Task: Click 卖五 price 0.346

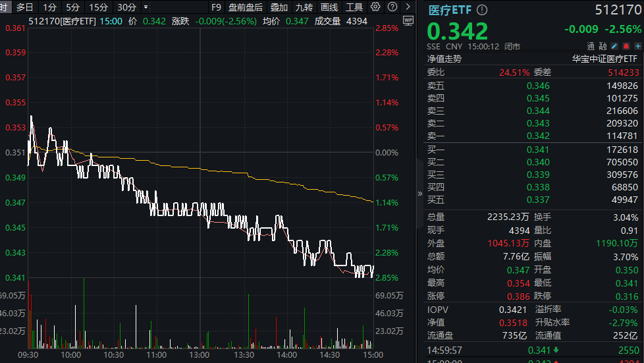Action: pos(538,86)
